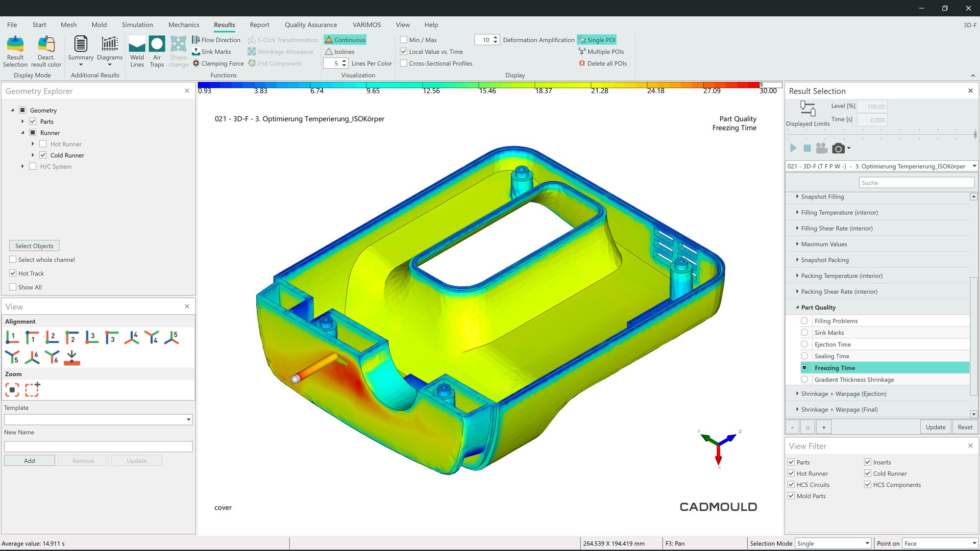Click the camera snapshot icon
Screen dimensions: 980x551
point(838,148)
